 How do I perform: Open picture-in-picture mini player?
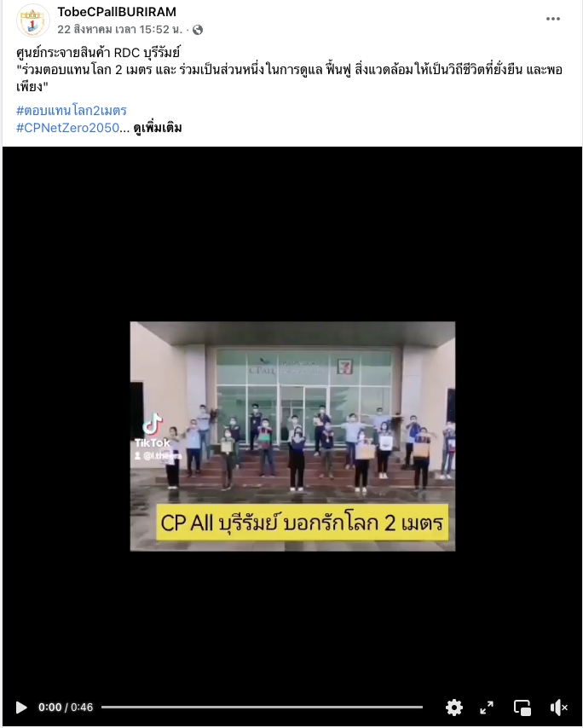click(x=522, y=708)
